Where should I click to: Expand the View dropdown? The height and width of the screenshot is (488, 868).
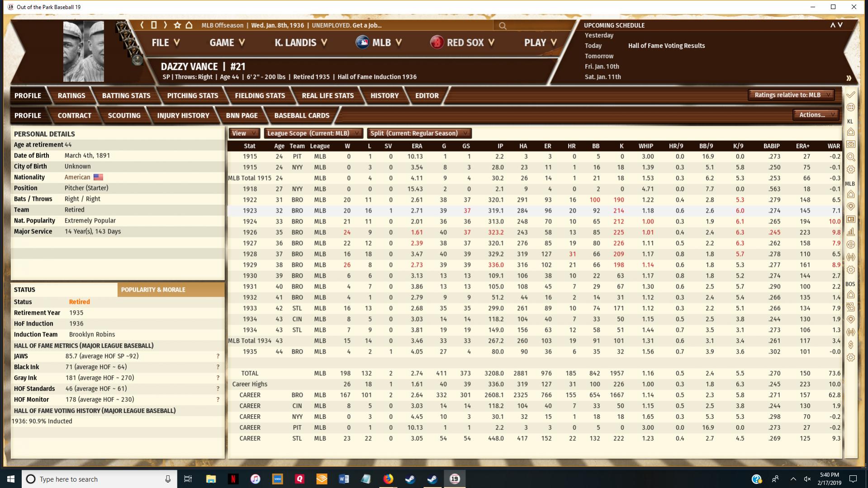coord(244,133)
